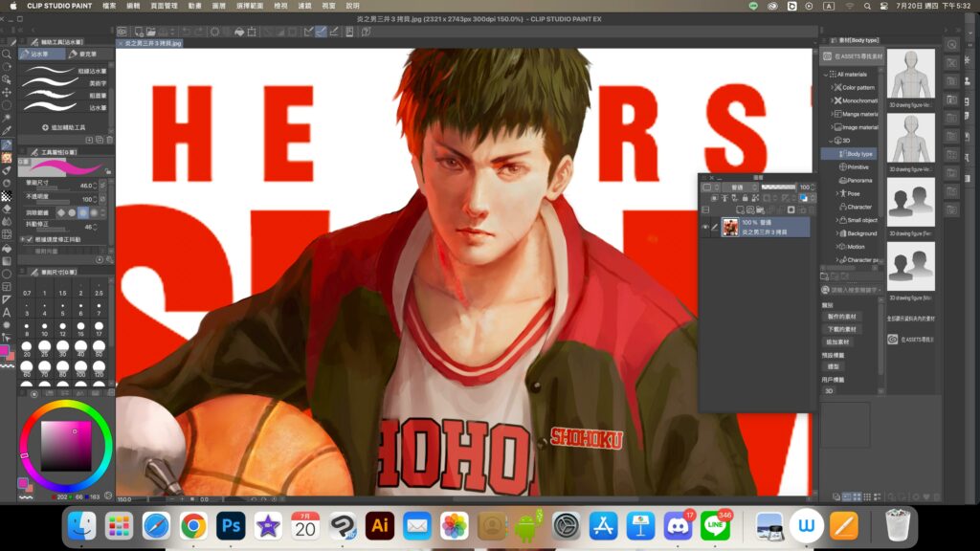980x551 pixels.
Task: Select the selected anti-aliasing level option
Action: tap(83, 212)
